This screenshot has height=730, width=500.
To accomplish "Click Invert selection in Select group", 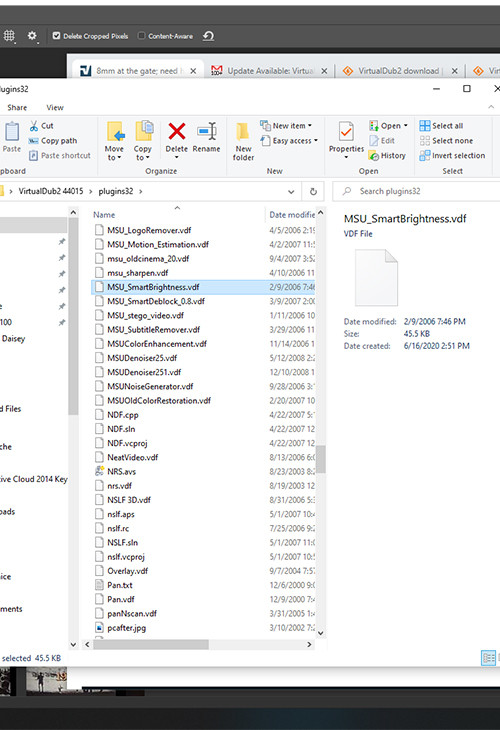I will pyautogui.click(x=453, y=155).
